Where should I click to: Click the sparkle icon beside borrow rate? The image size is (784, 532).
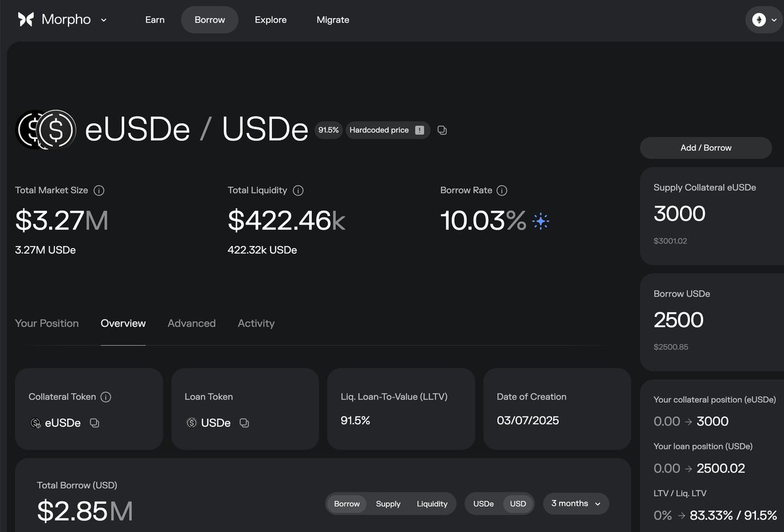(540, 221)
